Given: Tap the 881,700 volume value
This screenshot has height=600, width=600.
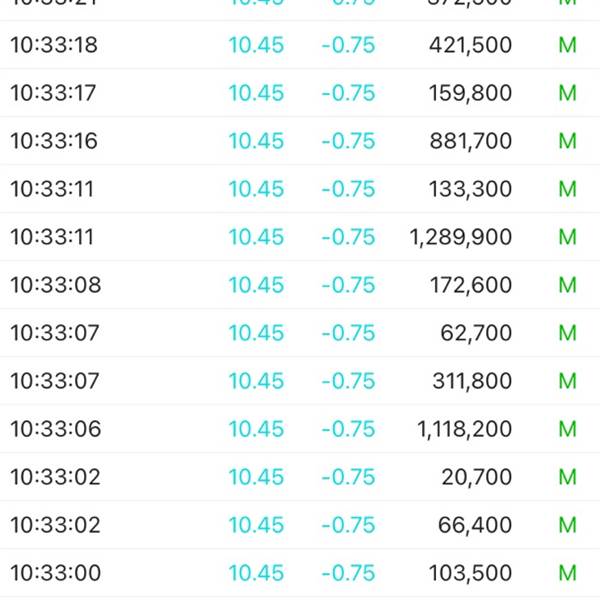Looking at the screenshot, I should pos(471,141).
